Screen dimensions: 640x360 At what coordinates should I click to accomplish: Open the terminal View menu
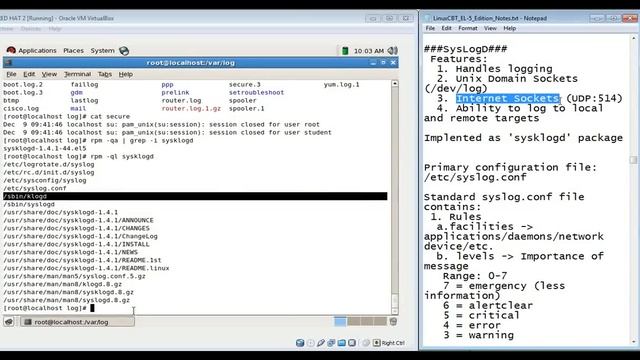[49, 74]
